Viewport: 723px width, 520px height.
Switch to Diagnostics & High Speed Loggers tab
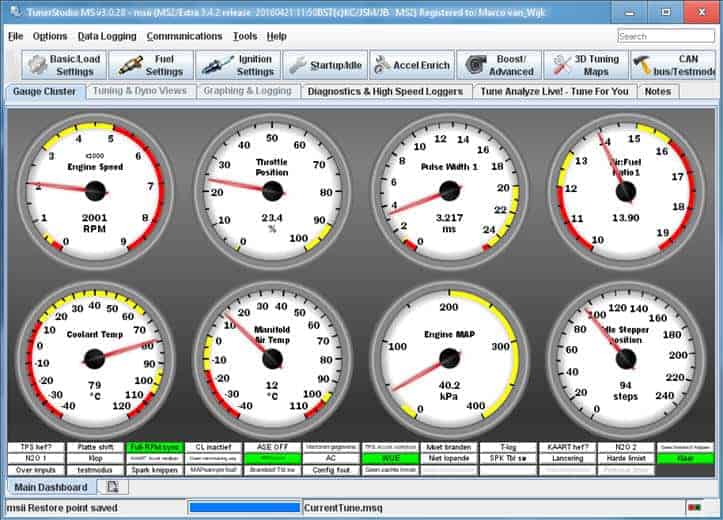pos(385,91)
